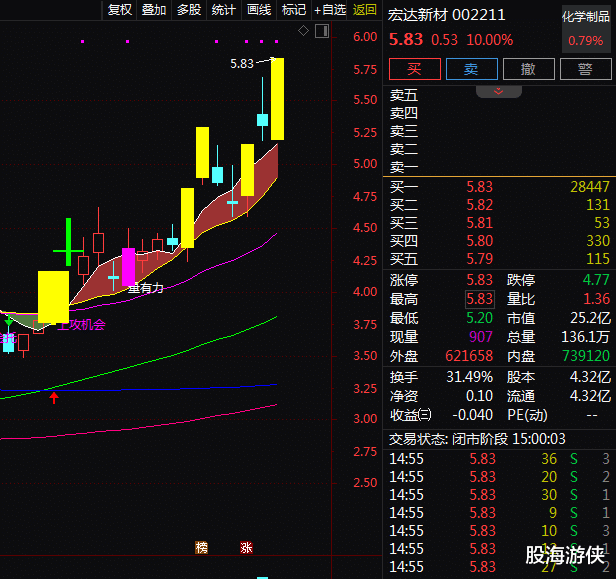Click the diamond icon above the chart
This screenshot has width=616, height=579.
303,31
